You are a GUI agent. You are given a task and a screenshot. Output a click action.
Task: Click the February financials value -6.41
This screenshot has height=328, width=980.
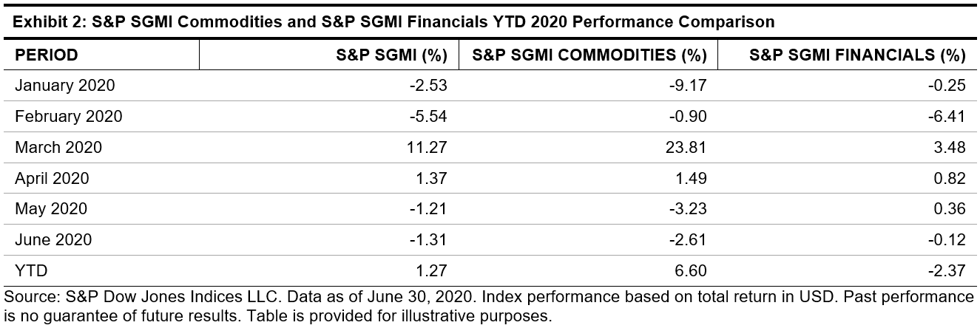click(948, 117)
